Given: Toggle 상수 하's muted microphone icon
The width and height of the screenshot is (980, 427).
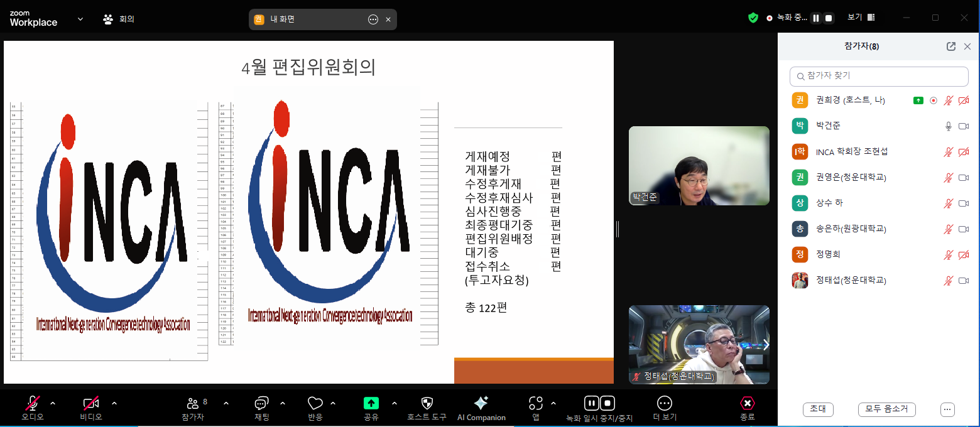Looking at the screenshot, I should (x=949, y=203).
